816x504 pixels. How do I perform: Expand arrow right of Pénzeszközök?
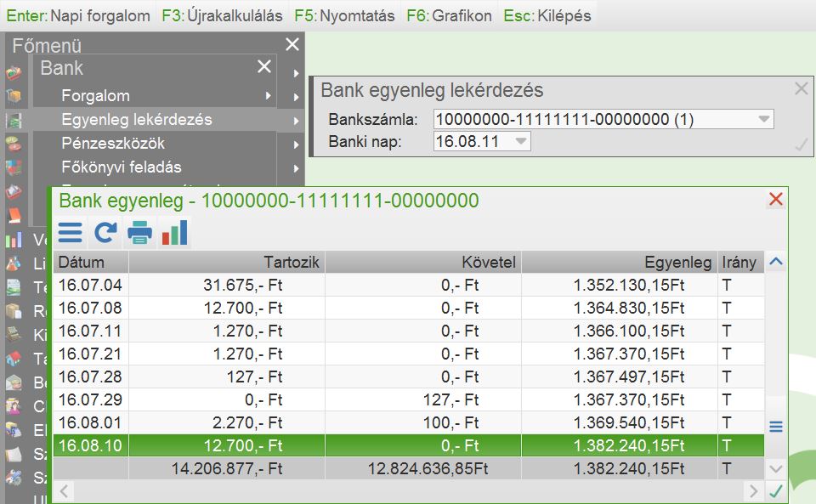[296, 144]
